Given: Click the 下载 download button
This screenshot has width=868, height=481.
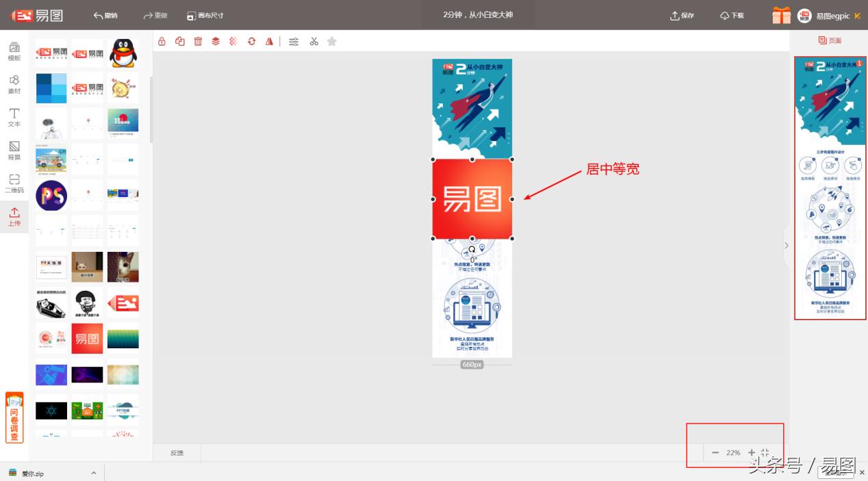Looking at the screenshot, I should (x=732, y=16).
